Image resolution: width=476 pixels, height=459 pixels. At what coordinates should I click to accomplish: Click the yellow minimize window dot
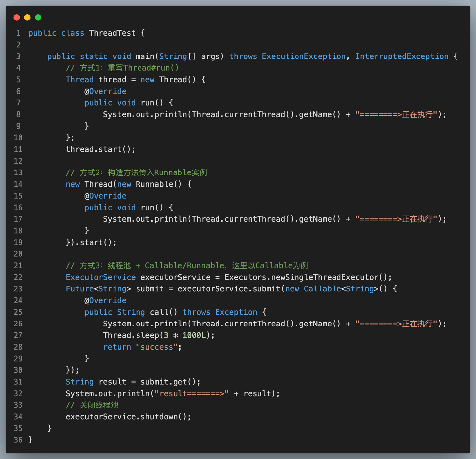27,18
